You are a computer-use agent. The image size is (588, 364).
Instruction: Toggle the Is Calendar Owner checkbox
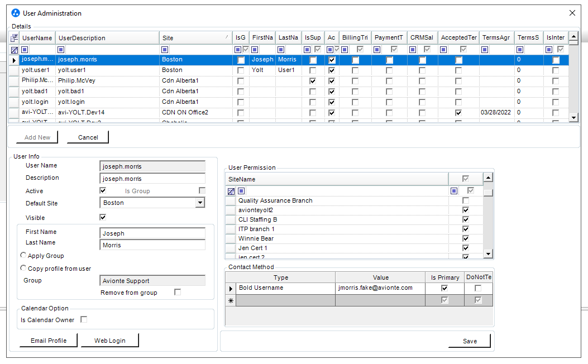pyautogui.click(x=84, y=319)
